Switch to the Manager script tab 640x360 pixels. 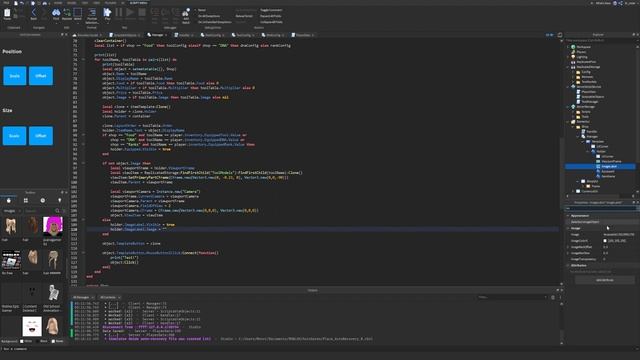(x=157, y=35)
